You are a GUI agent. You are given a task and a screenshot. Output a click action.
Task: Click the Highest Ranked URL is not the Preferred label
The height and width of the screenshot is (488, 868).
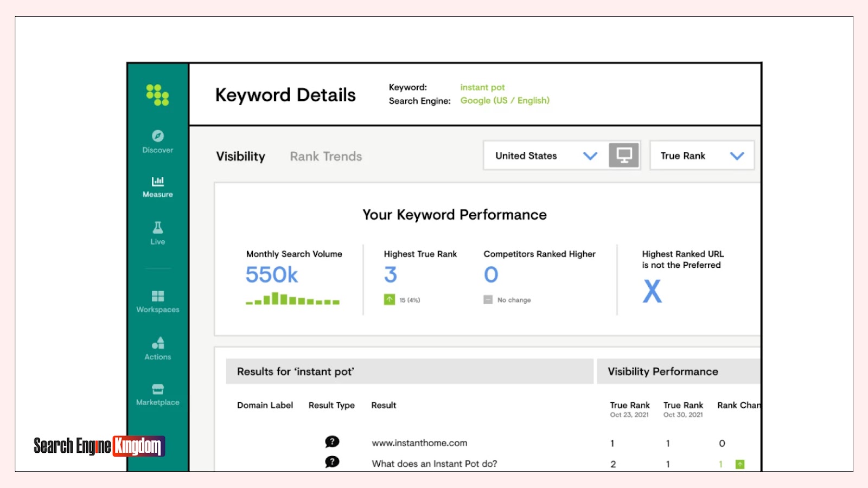683,259
